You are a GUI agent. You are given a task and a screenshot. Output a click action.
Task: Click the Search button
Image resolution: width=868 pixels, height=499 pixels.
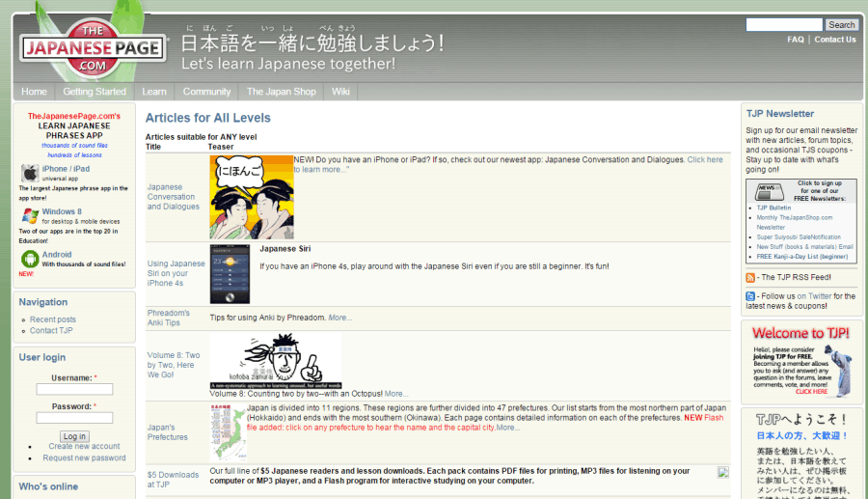pyautogui.click(x=841, y=25)
